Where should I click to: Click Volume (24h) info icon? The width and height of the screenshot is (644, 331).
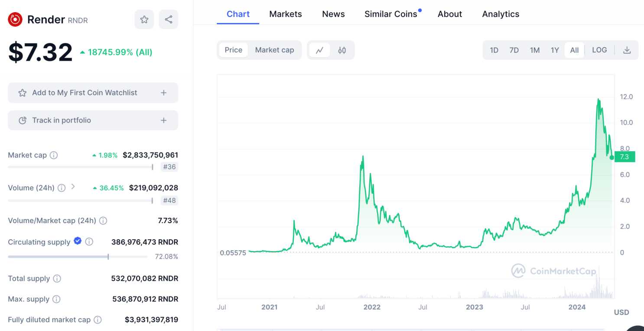[62, 188]
